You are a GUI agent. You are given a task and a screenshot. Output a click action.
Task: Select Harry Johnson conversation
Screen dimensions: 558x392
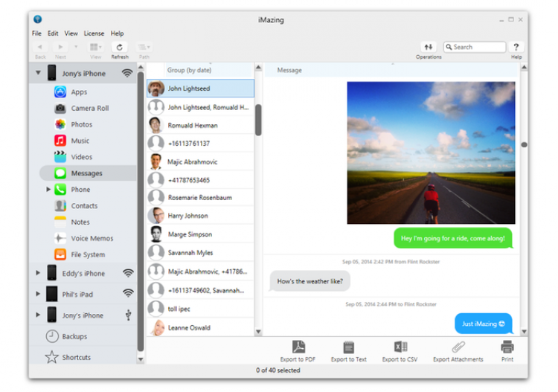201,216
